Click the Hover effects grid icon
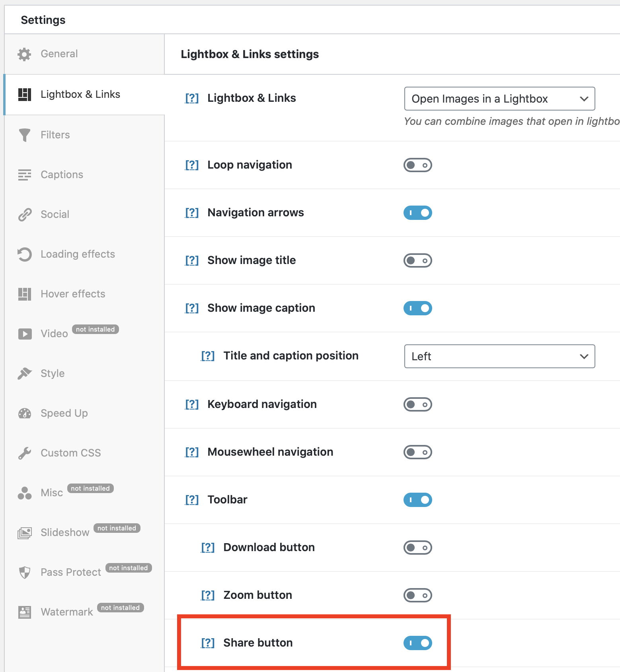This screenshot has height=672, width=620. coord(24,294)
